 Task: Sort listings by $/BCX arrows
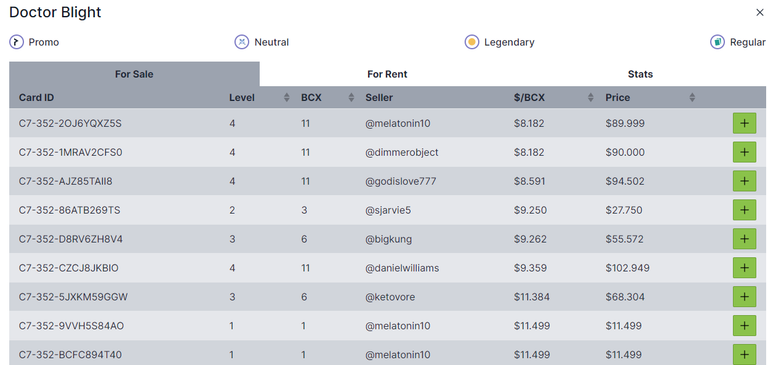591,97
